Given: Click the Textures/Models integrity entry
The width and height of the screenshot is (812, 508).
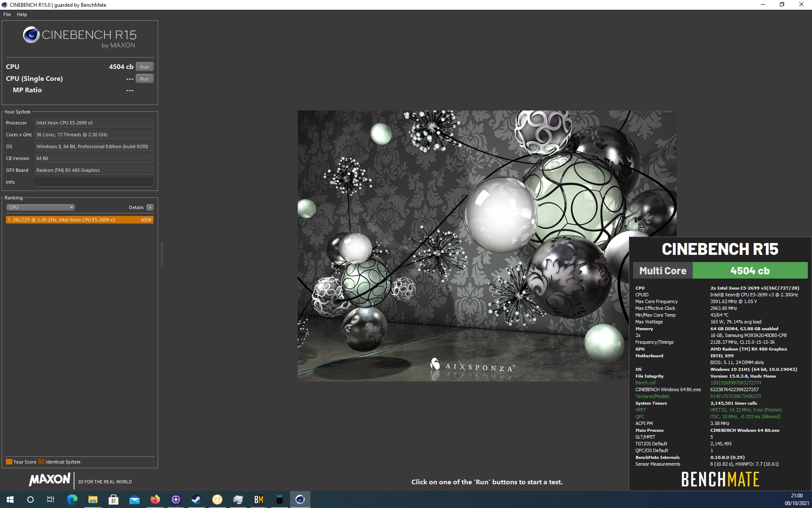Looking at the screenshot, I should [x=652, y=396].
